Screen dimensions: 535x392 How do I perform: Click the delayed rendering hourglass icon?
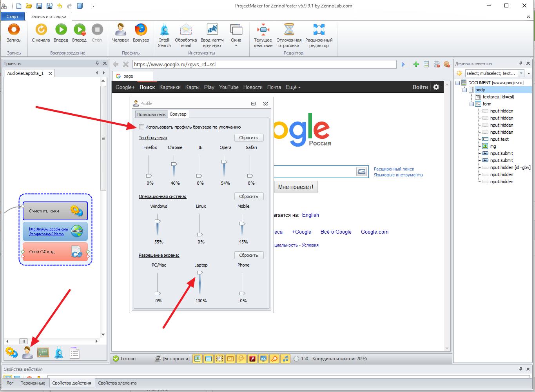[289, 30]
